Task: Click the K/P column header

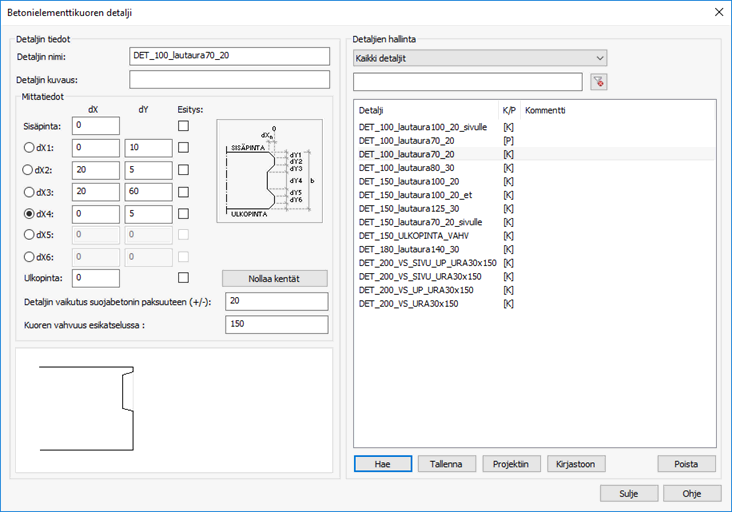Action: pos(508,109)
